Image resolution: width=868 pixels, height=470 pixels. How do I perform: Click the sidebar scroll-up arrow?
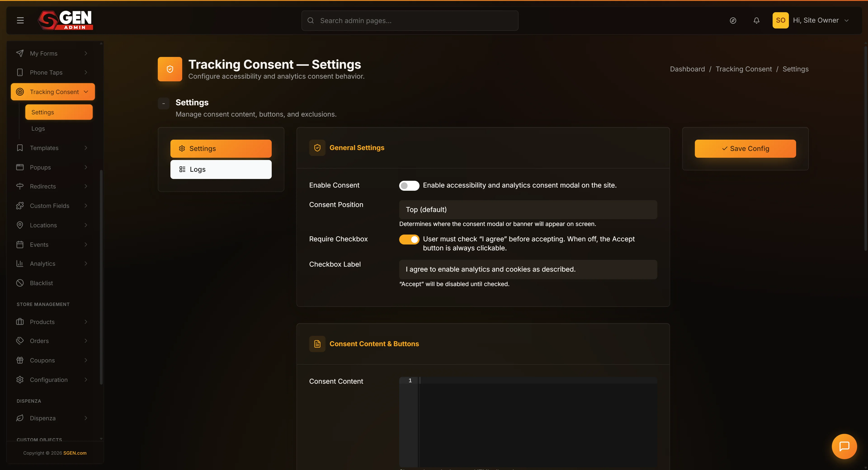[x=101, y=43]
